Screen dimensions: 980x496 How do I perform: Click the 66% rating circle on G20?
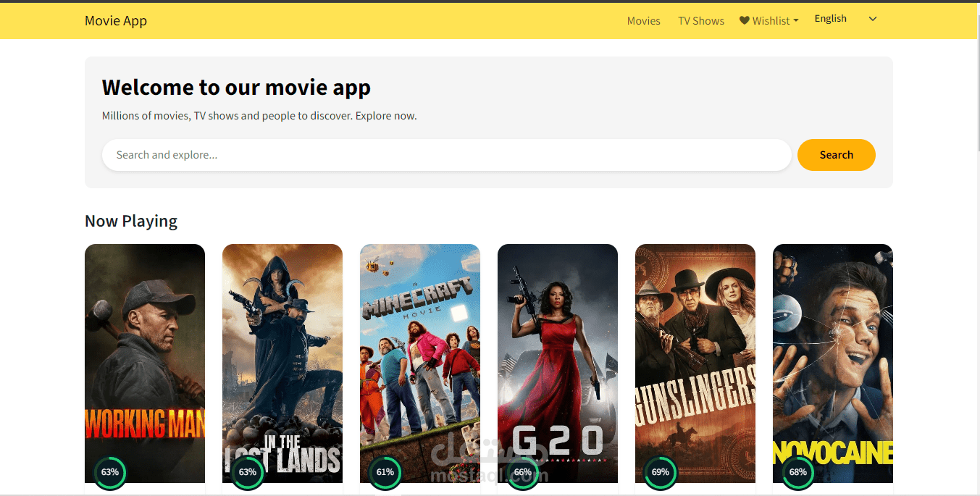click(x=523, y=472)
